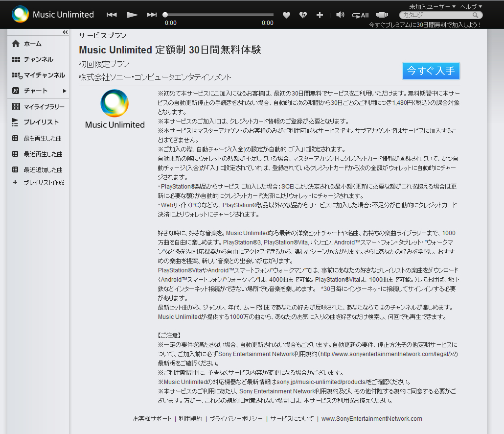The width and height of the screenshot is (504, 434).
Task: Click the 【ご注意】 heading
Action: (169, 336)
